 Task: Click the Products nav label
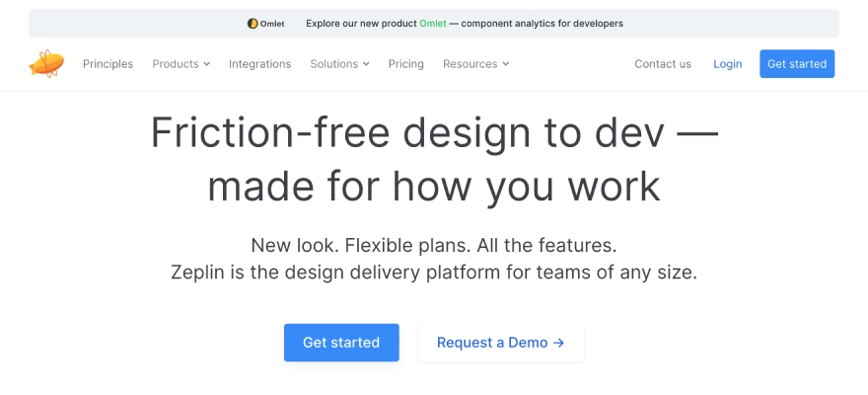176,64
